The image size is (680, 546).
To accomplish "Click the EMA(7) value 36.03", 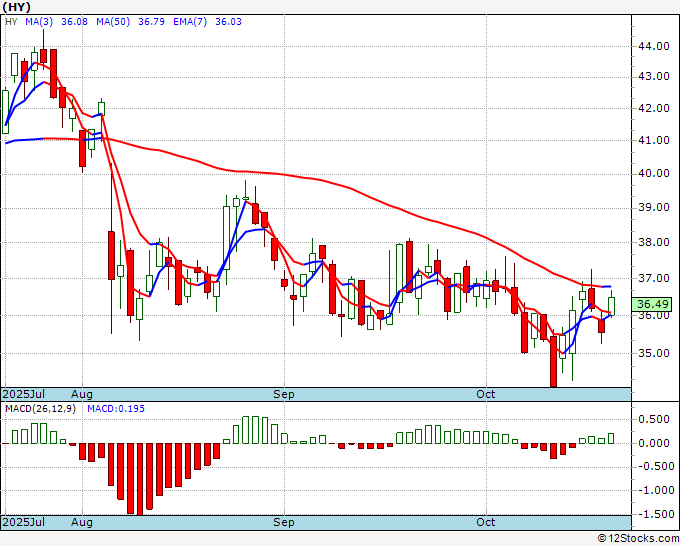I will [228, 22].
